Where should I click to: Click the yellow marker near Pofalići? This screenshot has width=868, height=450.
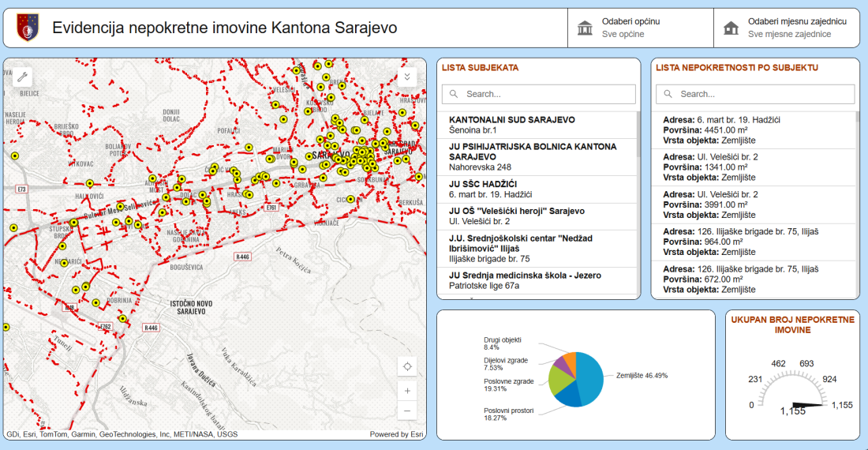point(249,147)
